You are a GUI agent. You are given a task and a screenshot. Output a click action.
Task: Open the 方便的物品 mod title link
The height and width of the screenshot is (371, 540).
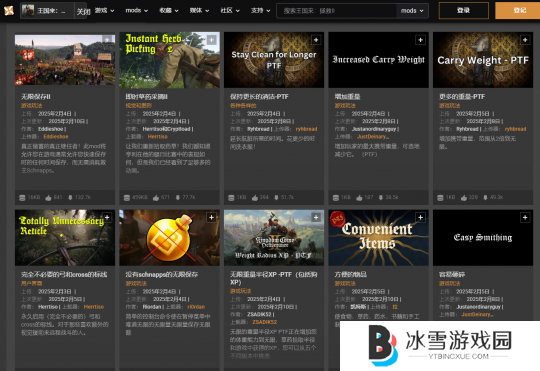pos(351,275)
